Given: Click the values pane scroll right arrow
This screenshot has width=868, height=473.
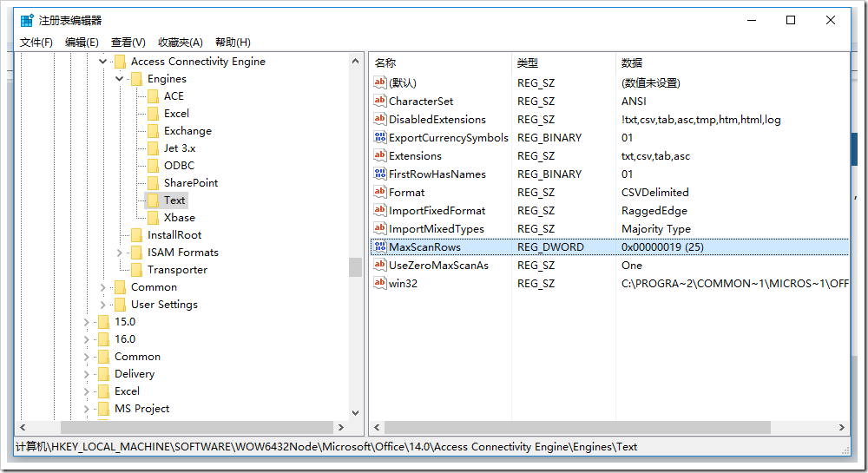Looking at the screenshot, I should [x=841, y=427].
